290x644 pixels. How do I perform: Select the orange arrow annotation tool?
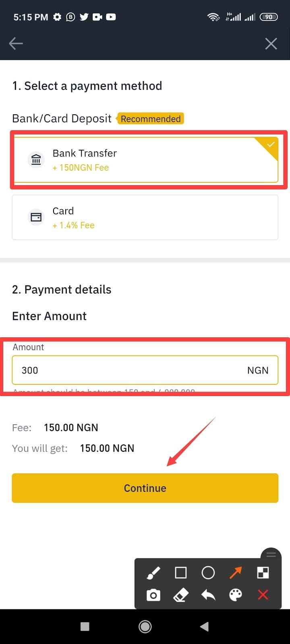click(x=236, y=573)
